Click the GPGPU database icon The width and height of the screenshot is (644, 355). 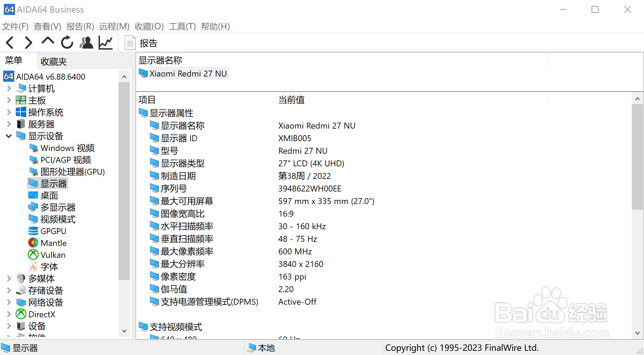coord(33,231)
